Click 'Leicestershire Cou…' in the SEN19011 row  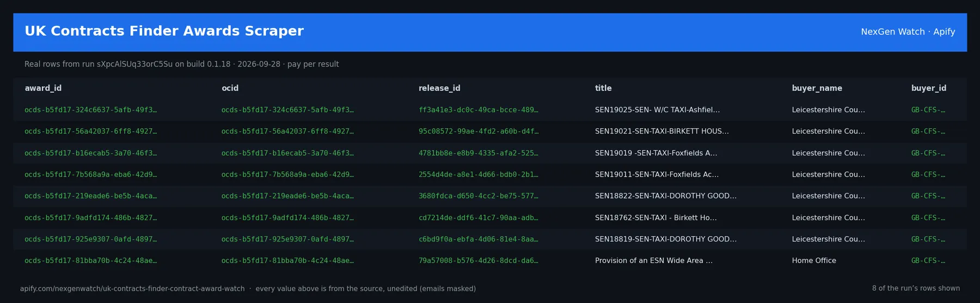coord(828,174)
